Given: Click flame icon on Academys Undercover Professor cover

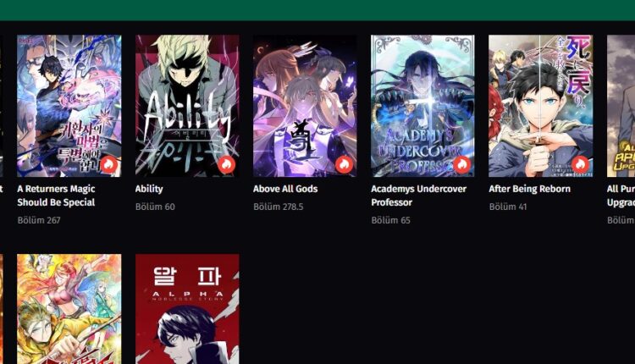Looking at the screenshot, I should 462,164.
